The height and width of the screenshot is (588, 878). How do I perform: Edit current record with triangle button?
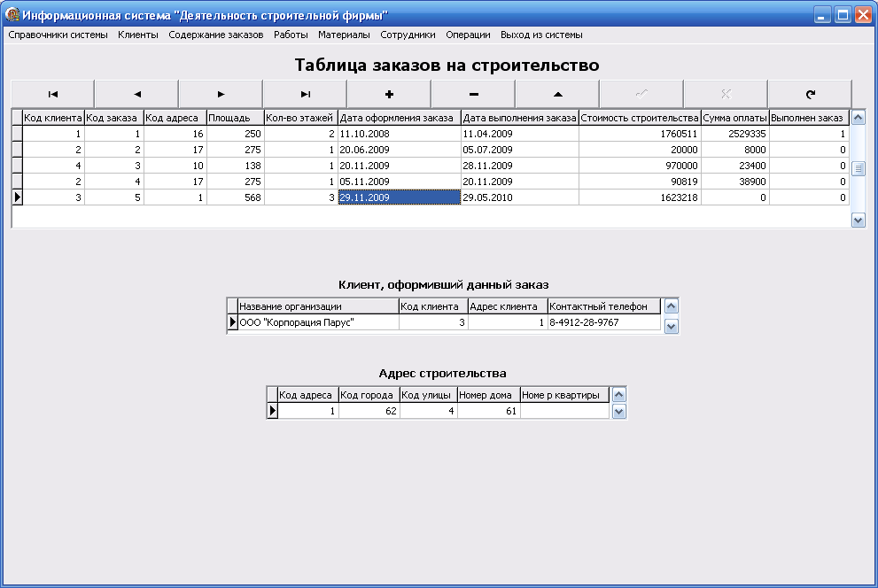pyautogui.click(x=557, y=94)
